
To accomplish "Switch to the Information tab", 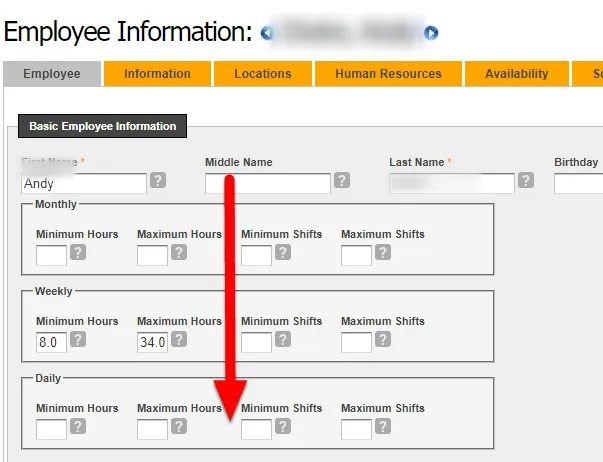I will (x=157, y=73).
